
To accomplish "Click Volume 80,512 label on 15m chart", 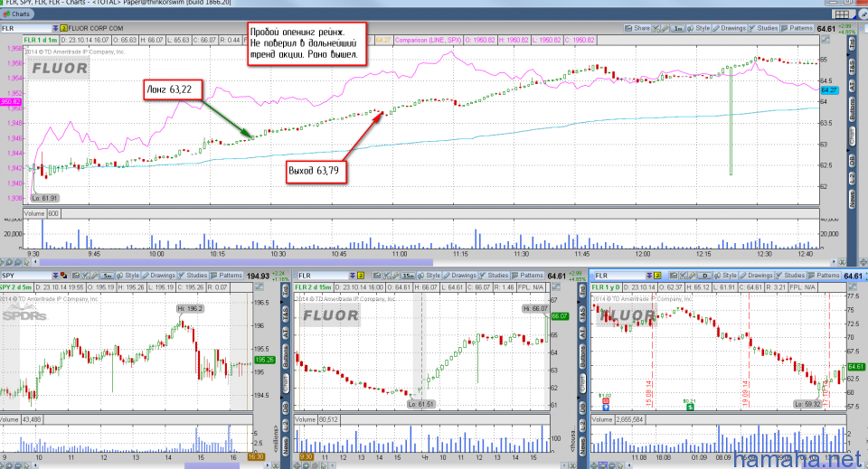I will 316,419.
